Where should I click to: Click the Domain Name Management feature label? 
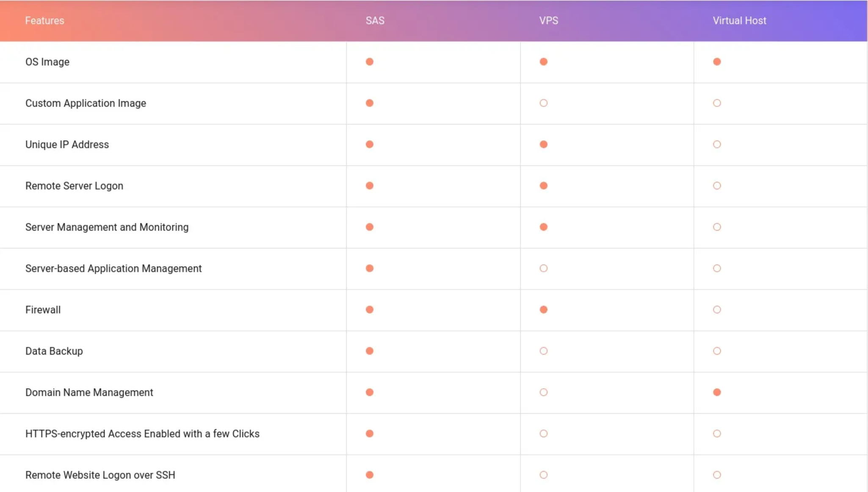point(89,392)
